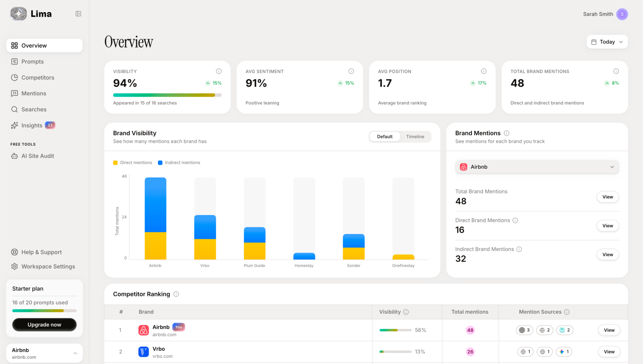
Task: Click the Vrbo logo in ranking row
Action: tap(144, 352)
